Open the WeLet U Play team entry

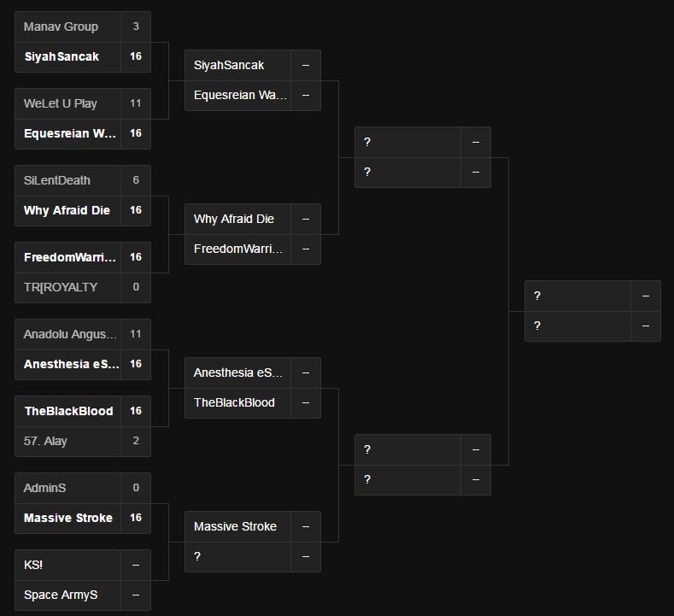[x=61, y=103]
